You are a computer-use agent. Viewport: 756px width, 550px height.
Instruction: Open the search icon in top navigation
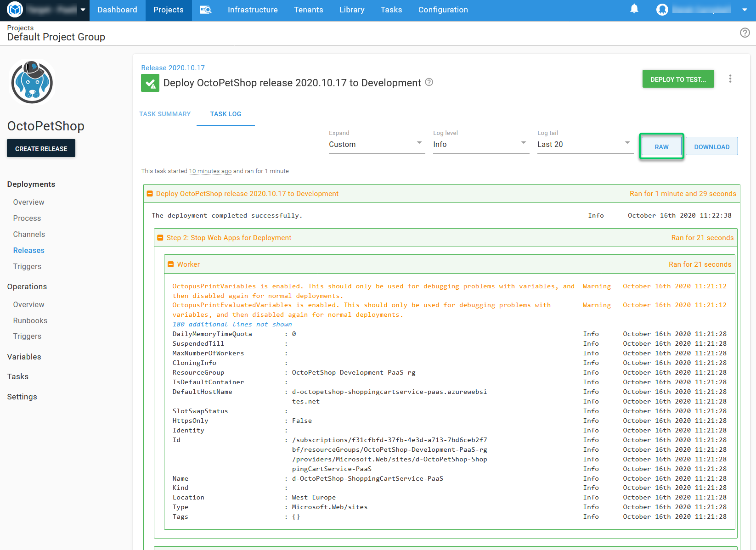(x=205, y=10)
